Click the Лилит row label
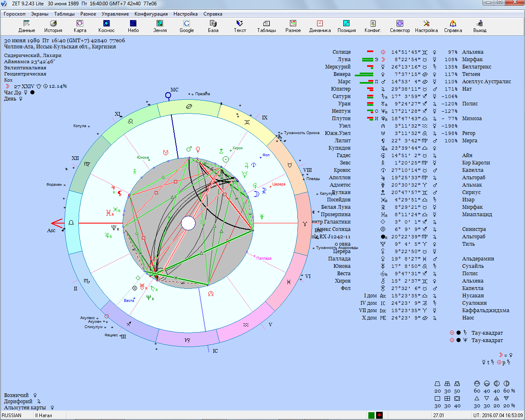The height and width of the screenshot is (420, 525). [x=342, y=141]
